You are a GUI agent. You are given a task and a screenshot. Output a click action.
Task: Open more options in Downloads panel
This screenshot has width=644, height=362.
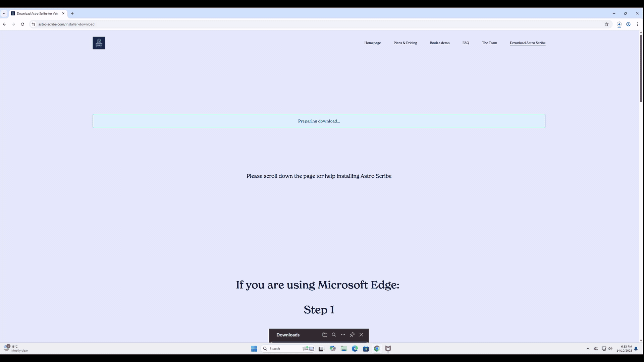(x=343, y=335)
